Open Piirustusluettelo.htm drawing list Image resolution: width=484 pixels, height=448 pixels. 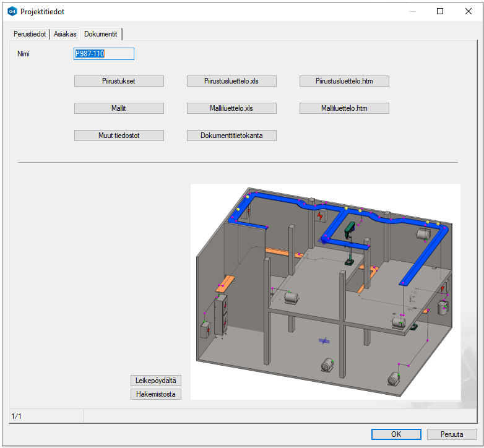pos(344,81)
